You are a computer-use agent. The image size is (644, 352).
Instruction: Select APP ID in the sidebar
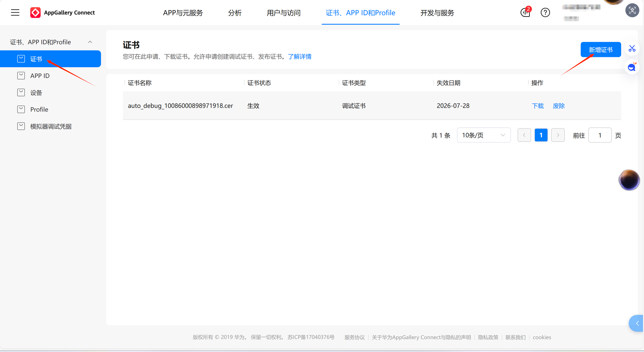point(40,76)
